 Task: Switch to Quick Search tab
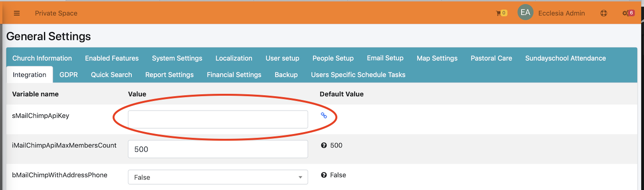click(x=111, y=75)
